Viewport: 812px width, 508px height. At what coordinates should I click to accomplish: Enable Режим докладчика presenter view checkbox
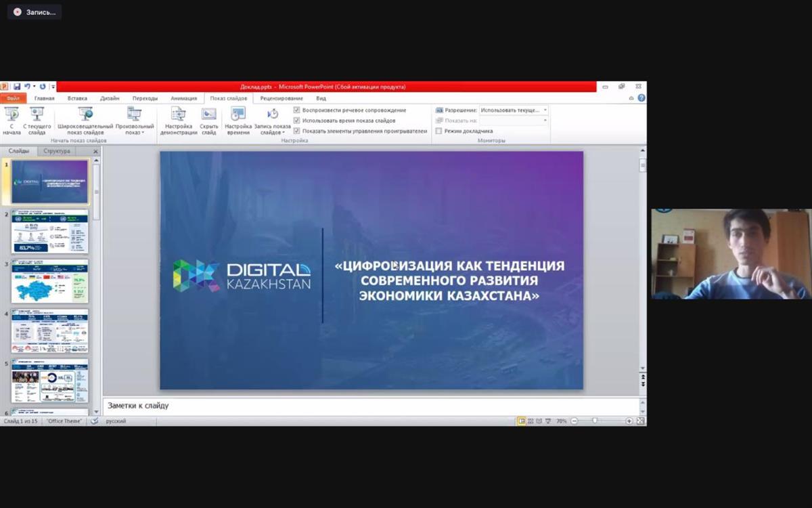439,131
